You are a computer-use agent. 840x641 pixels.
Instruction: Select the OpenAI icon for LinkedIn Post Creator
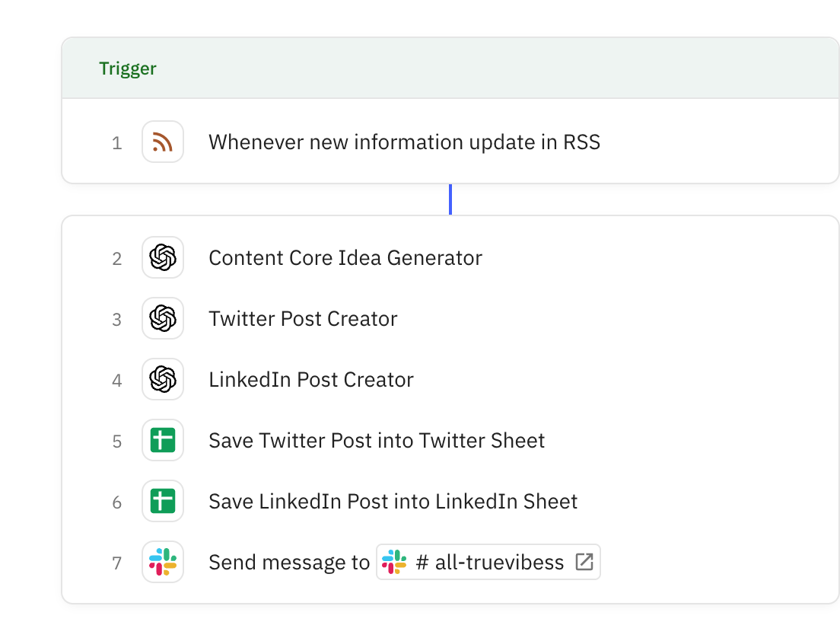coord(162,379)
